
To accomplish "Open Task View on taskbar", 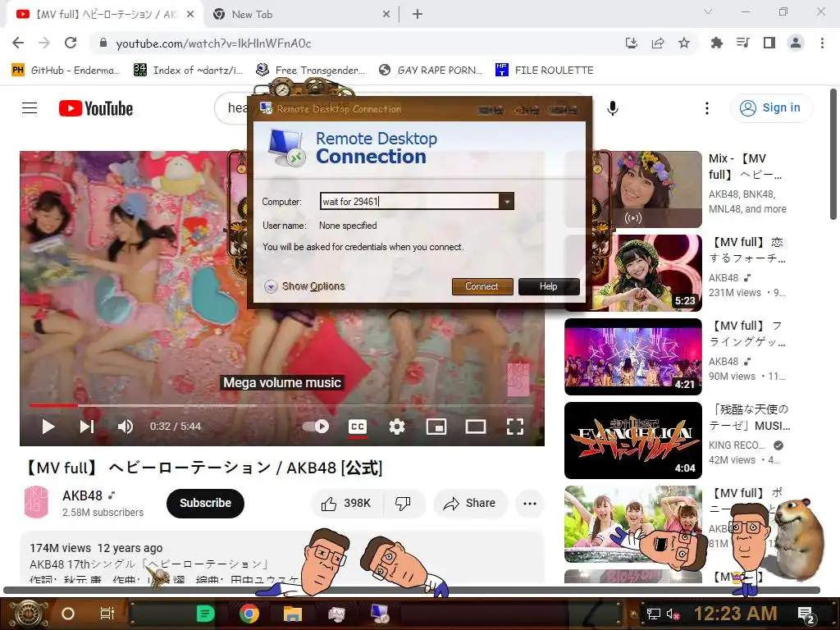I will click(x=107, y=614).
